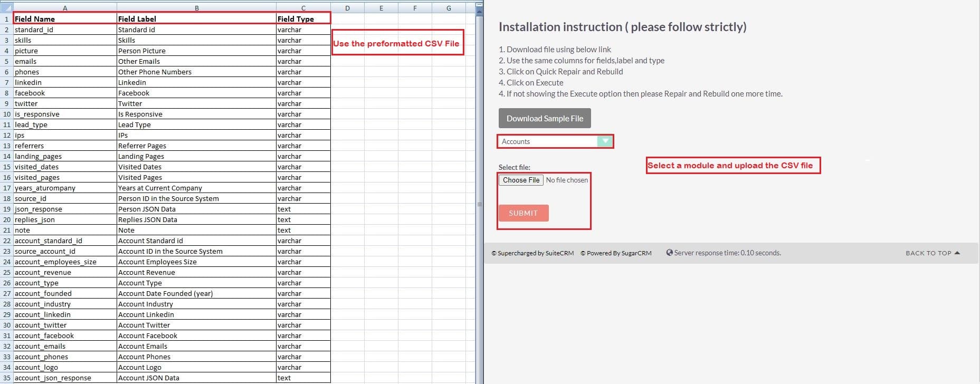Submit the CSV upload form
This screenshot has width=980, height=384.
pos(524,213)
